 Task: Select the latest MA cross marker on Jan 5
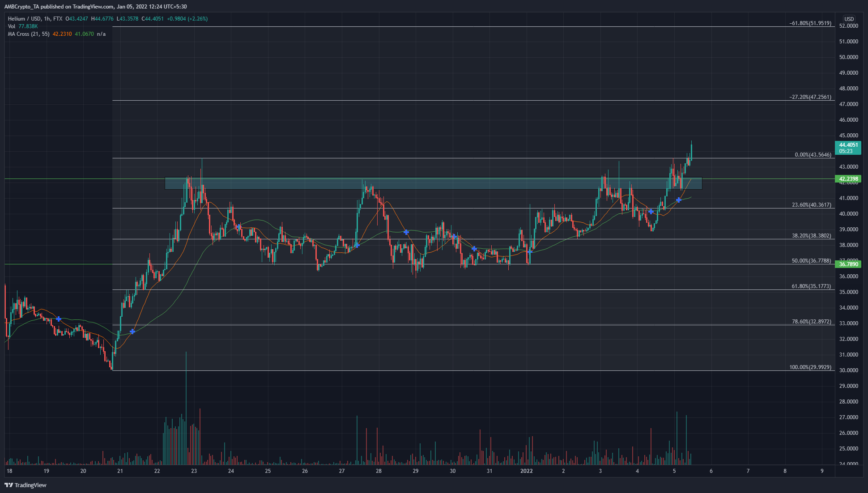(x=679, y=200)
